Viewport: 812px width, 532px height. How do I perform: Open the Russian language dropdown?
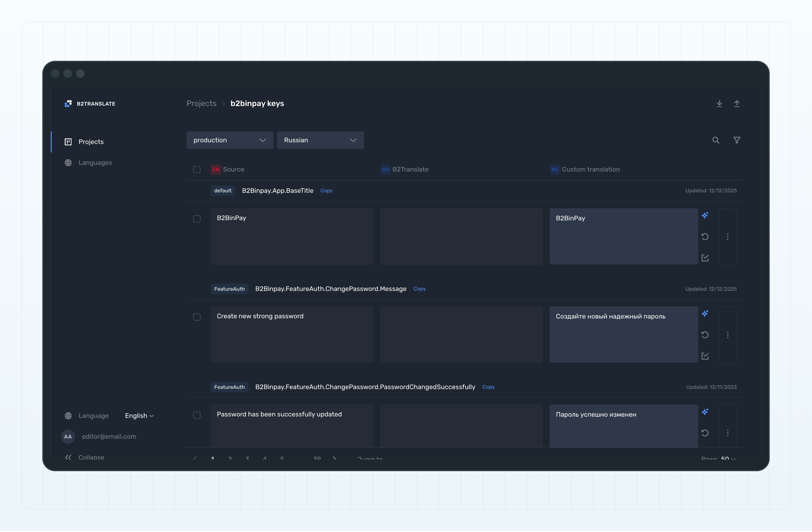[320, 140]
